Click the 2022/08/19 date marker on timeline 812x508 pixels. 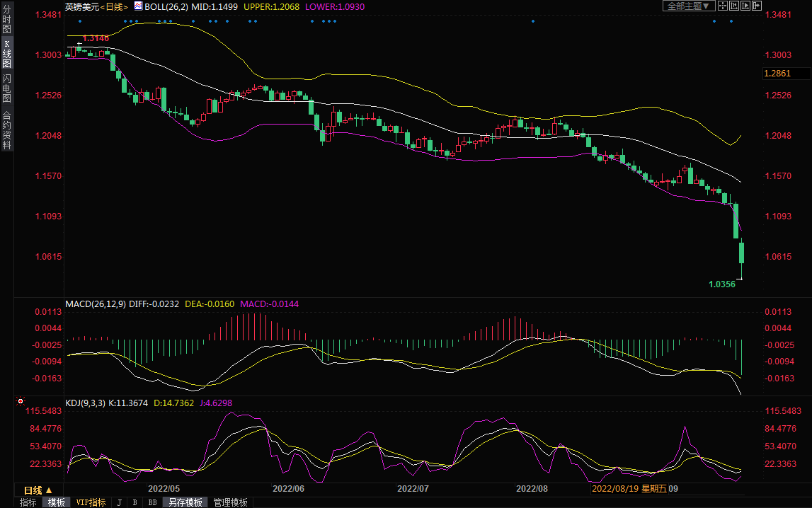tap(614, 489)
